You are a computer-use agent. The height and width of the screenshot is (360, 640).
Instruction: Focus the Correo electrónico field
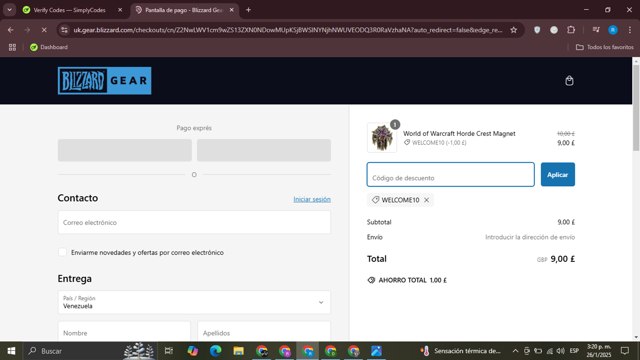pyautogui.click(x=194, y=222)
